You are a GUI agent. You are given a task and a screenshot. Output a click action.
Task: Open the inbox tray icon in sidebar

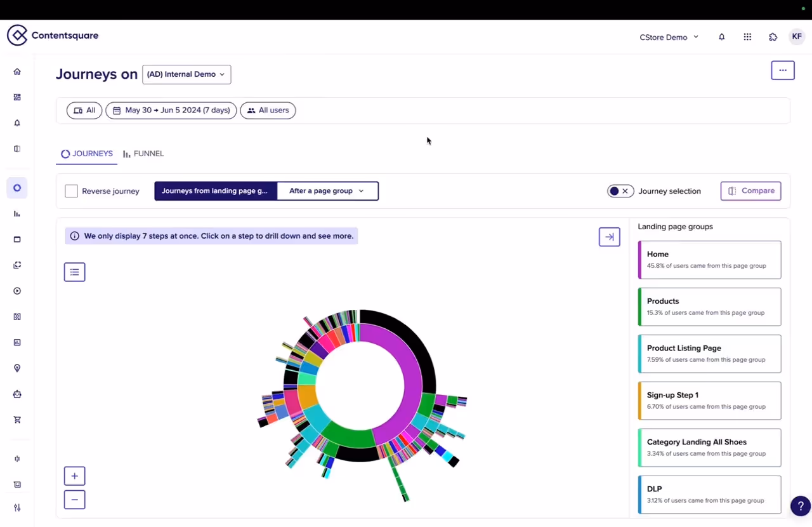(17, 484)
